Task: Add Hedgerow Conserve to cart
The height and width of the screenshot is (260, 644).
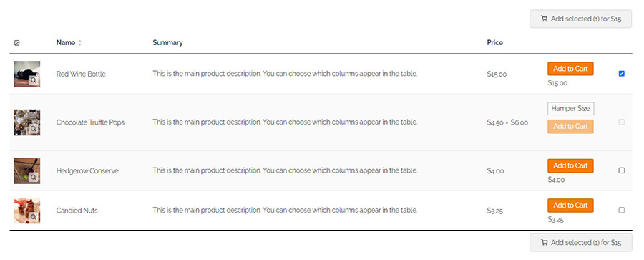Action: [x=570, y=165]
